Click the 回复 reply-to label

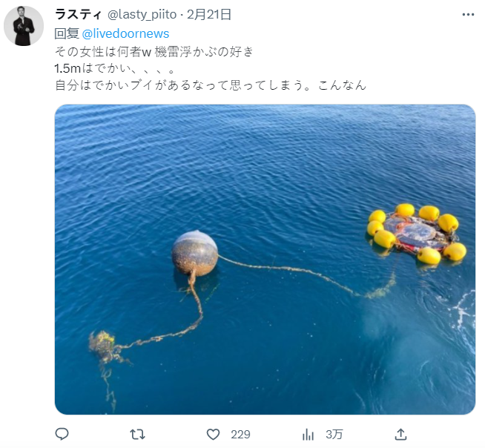click(67, 33)
